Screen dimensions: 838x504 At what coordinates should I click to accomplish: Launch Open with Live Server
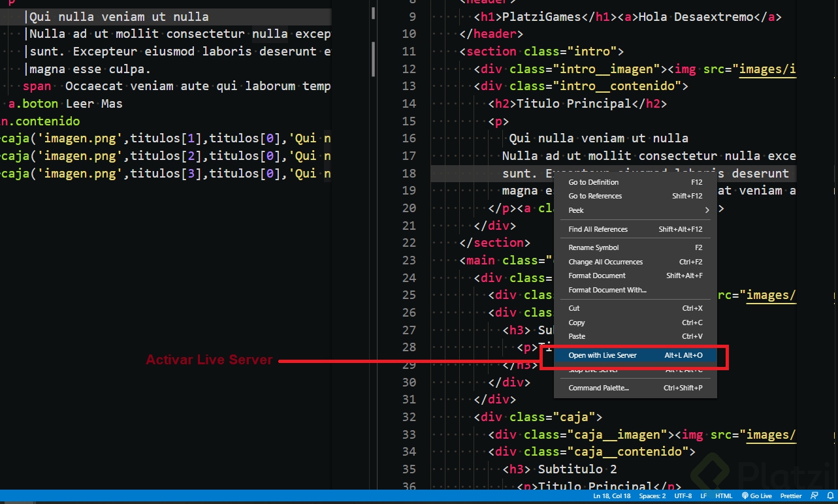click(x=636, y=355)
